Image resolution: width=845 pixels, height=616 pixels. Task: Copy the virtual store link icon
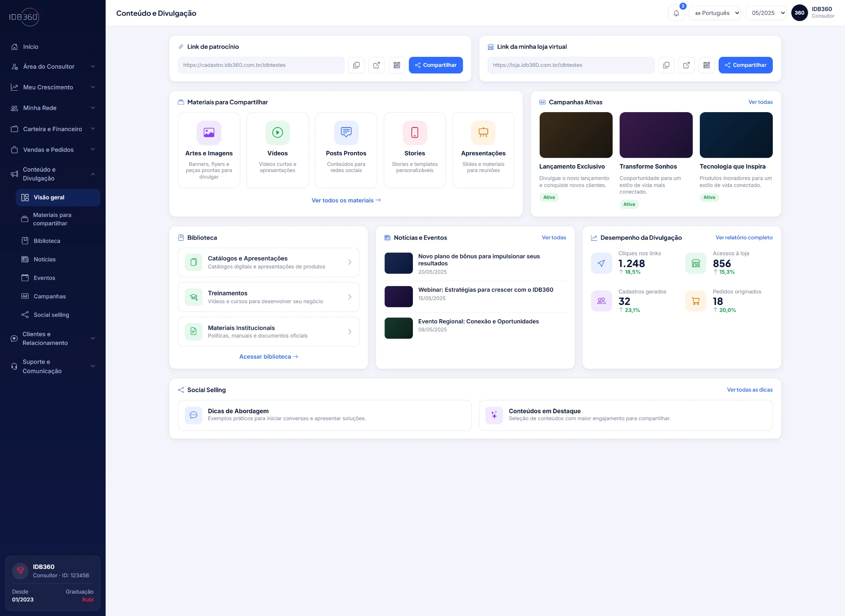point(666,65)
